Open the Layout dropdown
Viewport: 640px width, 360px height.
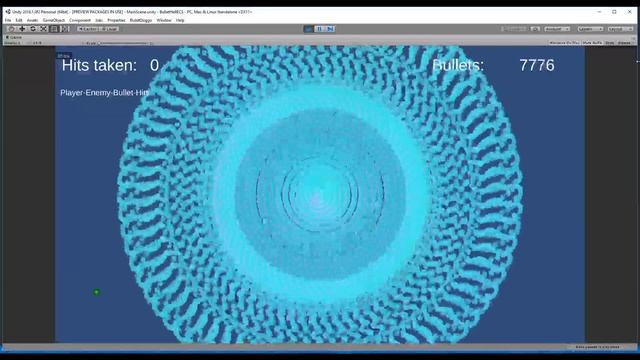pyautogui.click(x=620, y=29)
